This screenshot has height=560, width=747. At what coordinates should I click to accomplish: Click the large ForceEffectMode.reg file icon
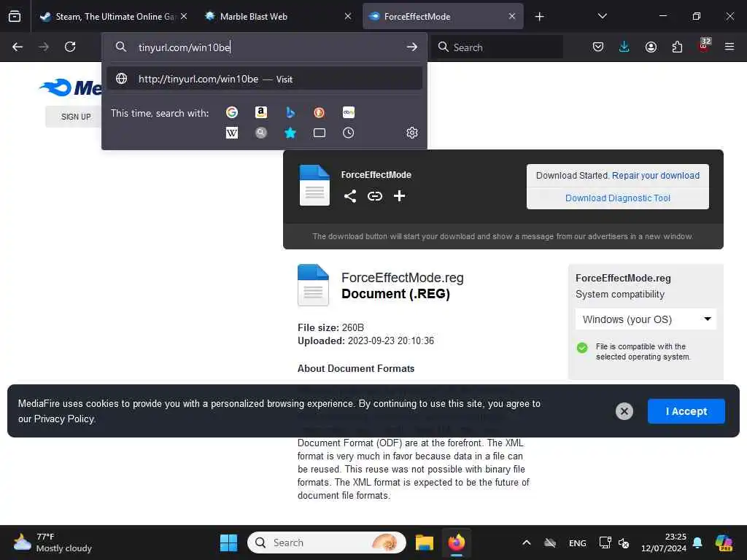coord(313,285)
